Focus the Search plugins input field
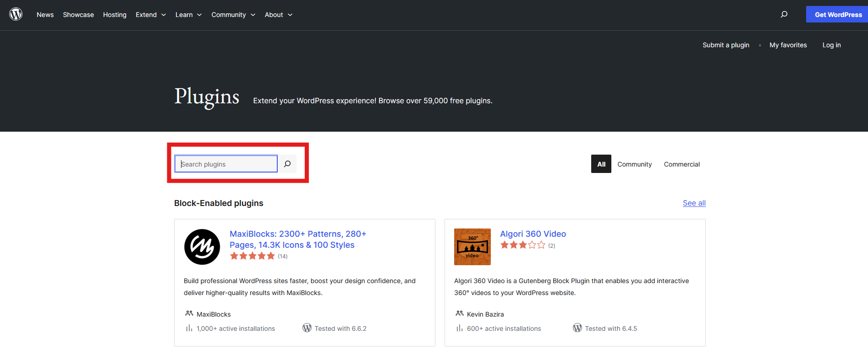 226,164
